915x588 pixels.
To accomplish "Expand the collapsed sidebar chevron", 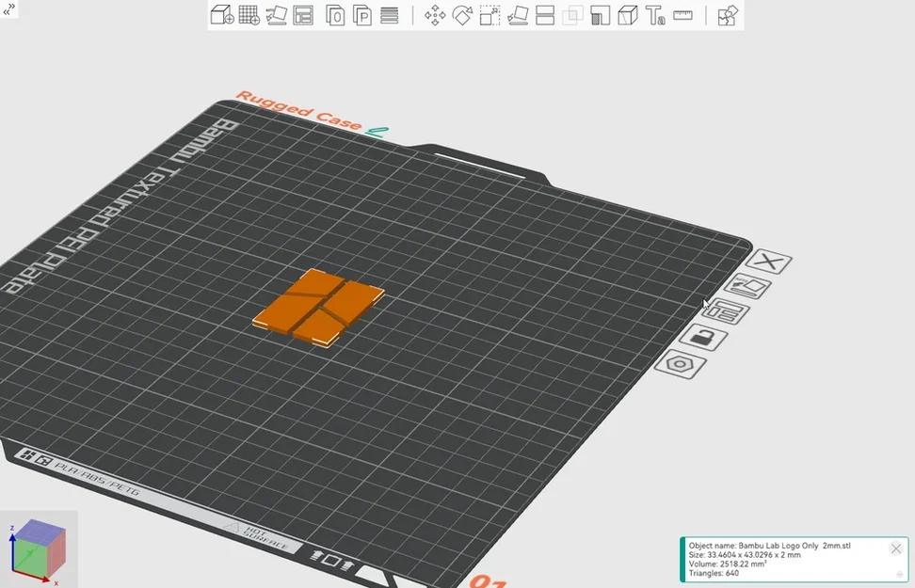I will (8, 8).
